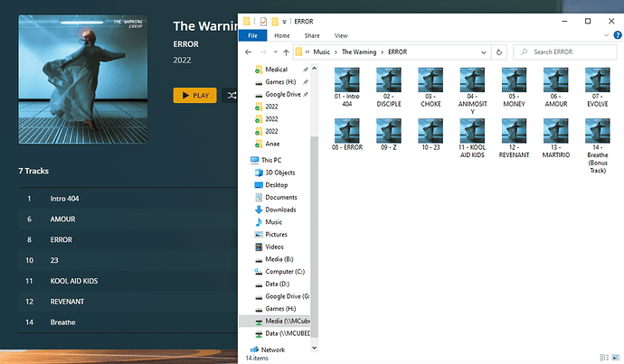Select Medical in the quick access list

pos(277,70)
